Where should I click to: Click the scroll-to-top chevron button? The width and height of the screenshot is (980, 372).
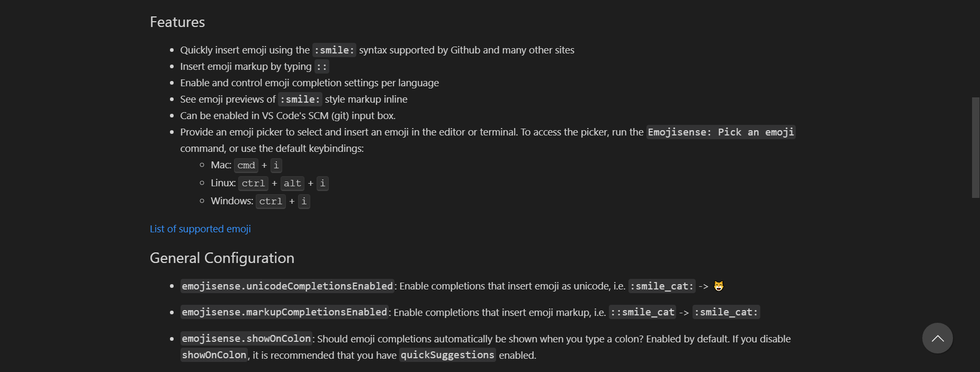[937, 338]
